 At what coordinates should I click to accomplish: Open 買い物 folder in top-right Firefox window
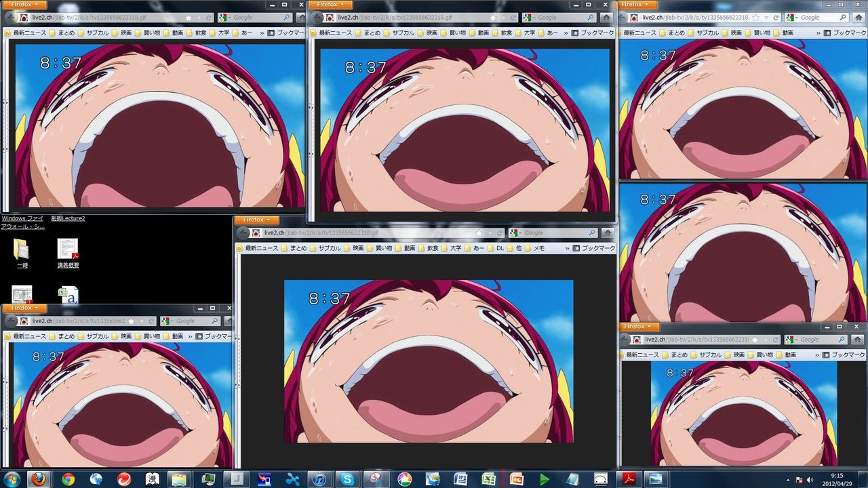(756, 33)
